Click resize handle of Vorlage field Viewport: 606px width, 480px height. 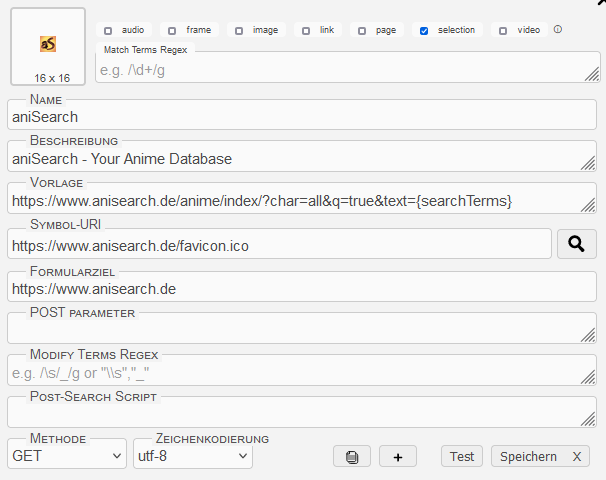pos(588,205)
